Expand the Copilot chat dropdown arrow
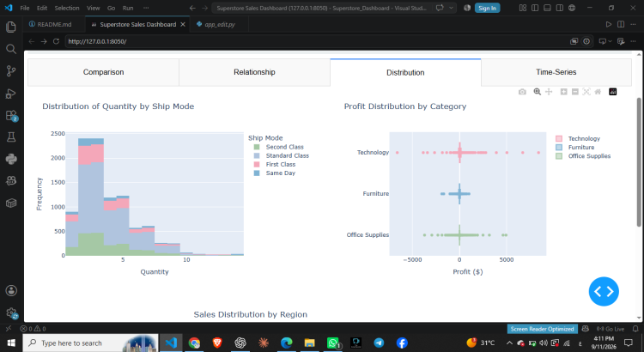Viewport: 644px width, 352px height. tap(452, 8)
